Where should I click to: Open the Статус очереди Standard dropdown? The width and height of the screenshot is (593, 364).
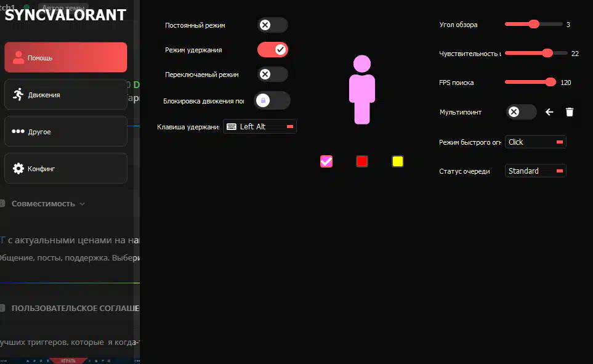(x=535, y=171)
